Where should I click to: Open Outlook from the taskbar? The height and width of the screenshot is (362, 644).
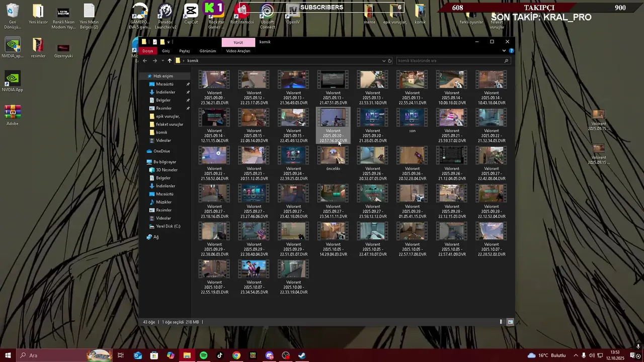click(x=137, y=355)
